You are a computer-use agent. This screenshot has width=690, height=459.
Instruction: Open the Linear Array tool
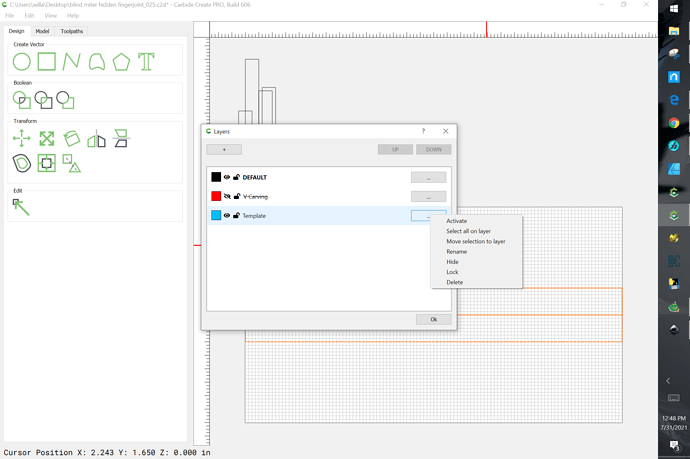(71, 163)
